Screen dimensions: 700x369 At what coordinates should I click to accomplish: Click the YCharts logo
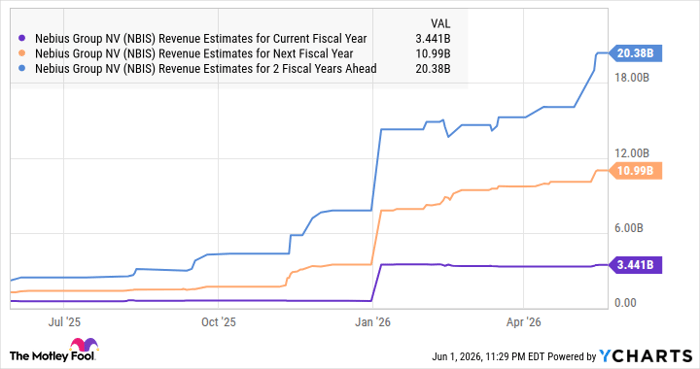(x=646, y=356)
